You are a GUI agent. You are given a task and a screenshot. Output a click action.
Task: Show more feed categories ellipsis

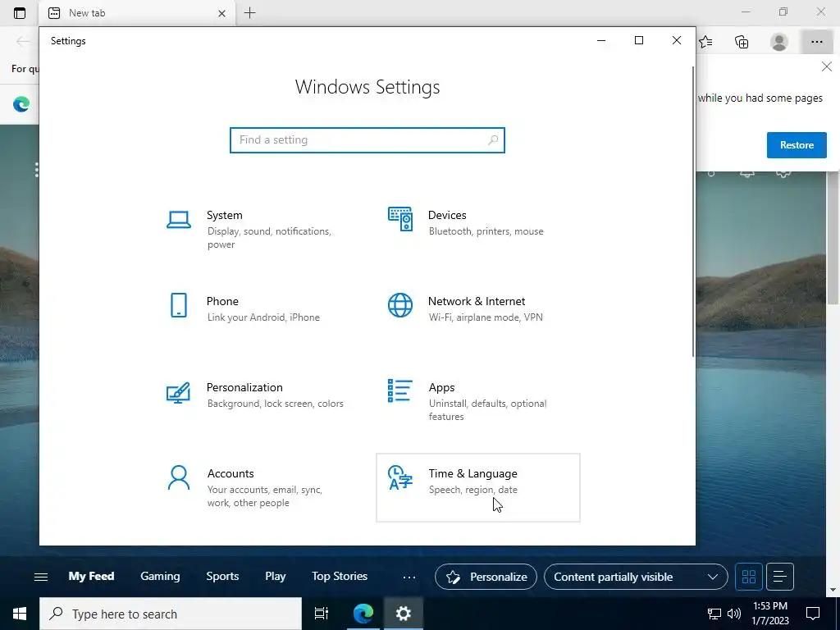(409, 577)
